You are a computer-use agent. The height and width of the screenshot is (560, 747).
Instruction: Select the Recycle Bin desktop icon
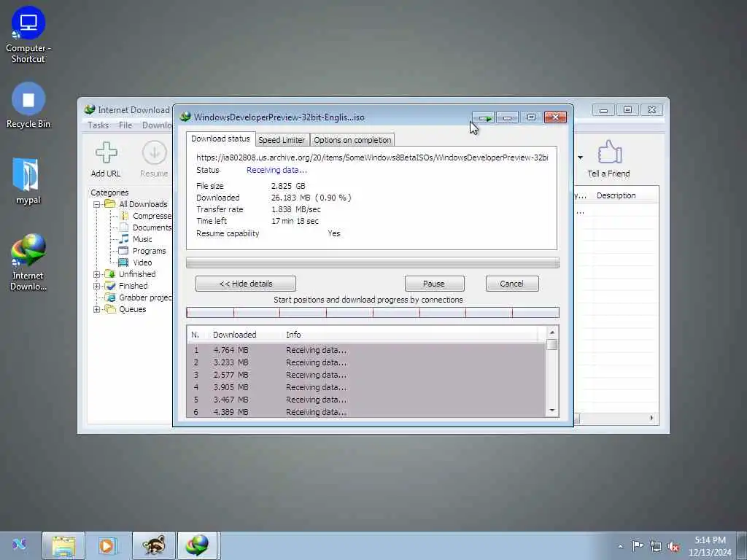click(x=28, y=106)
